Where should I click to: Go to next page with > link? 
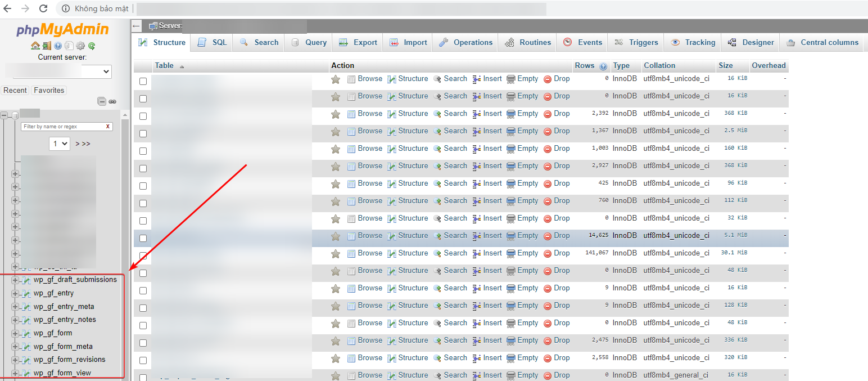tap(78, 144)
